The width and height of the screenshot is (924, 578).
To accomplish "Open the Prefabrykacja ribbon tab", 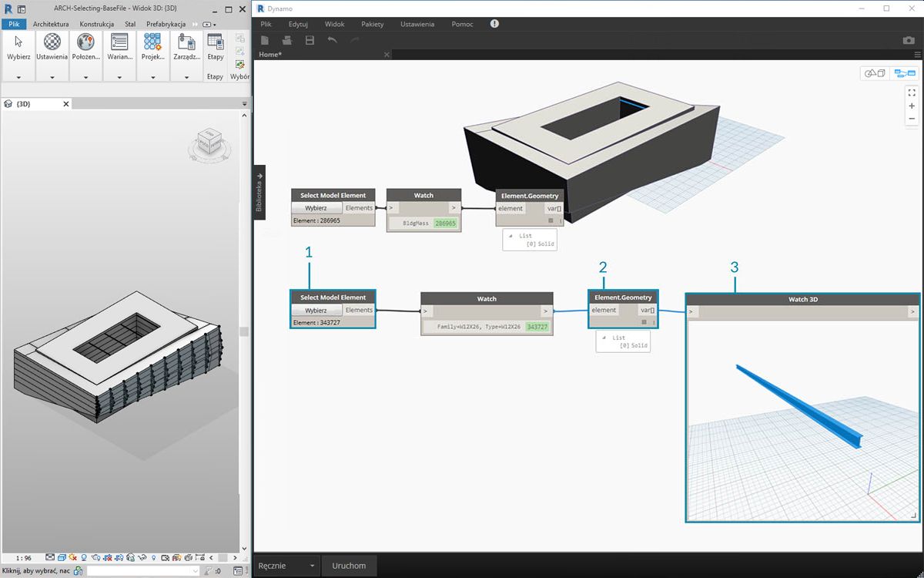I will point(166,24).
